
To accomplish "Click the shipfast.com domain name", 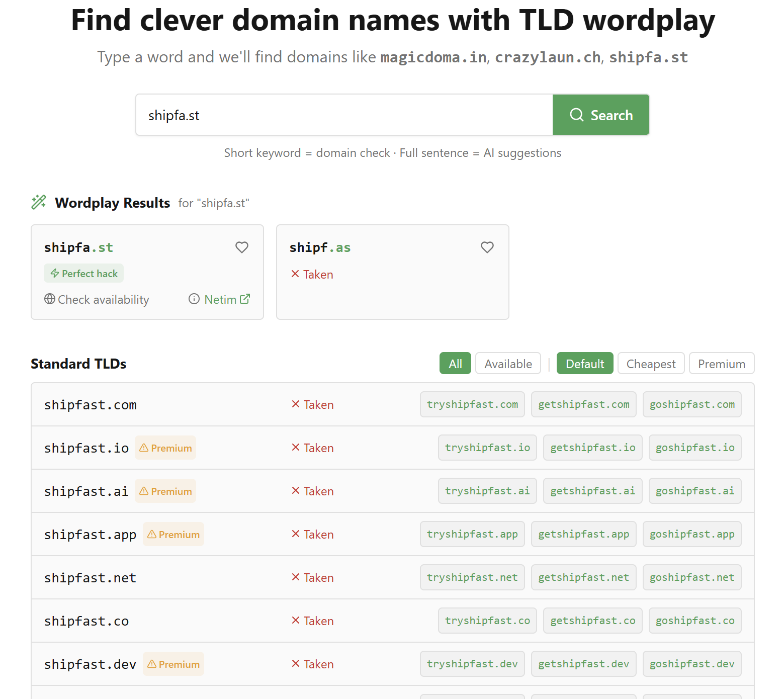I will 90,405.
